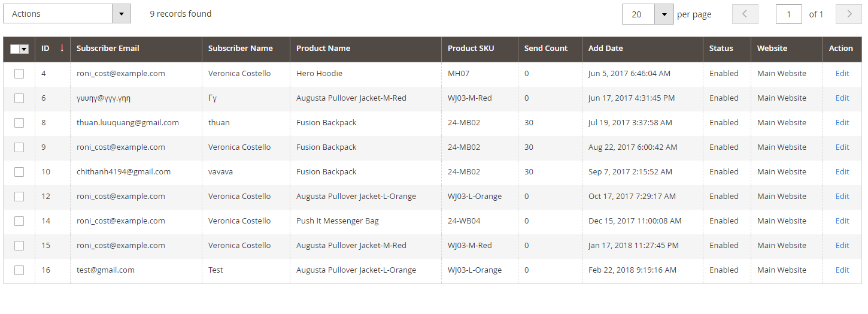
Task: Edit the Hero Hoodie subscription
Action: 842,74
